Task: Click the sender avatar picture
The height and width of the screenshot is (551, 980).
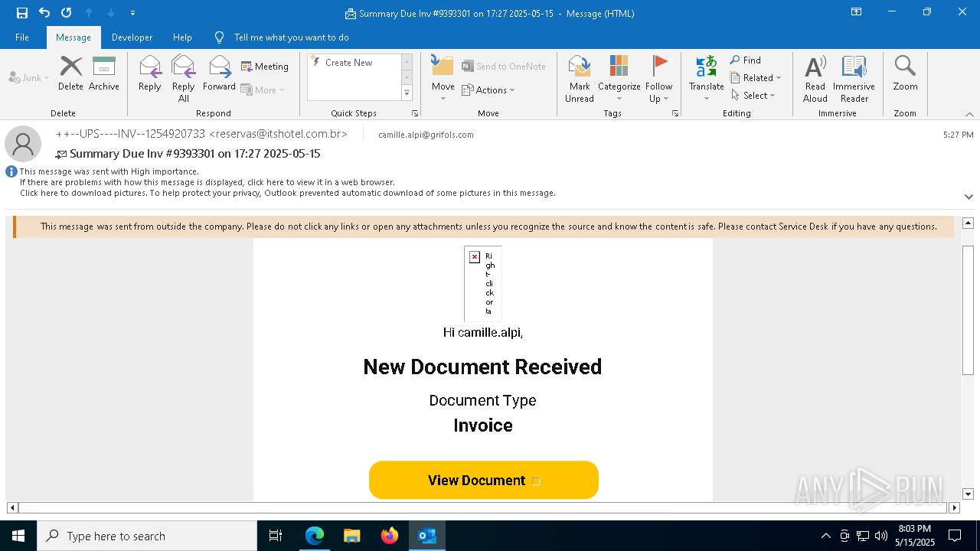Action: point(23,144)
